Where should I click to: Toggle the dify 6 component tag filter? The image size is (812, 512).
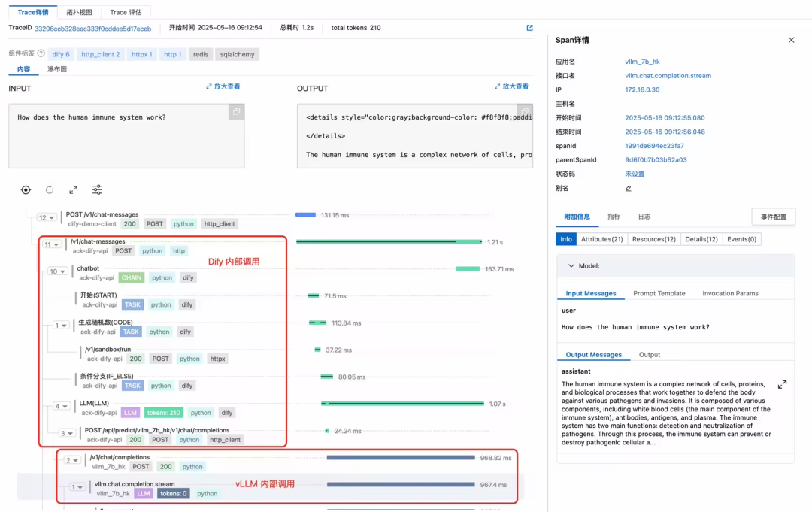[x=62, y=54]
